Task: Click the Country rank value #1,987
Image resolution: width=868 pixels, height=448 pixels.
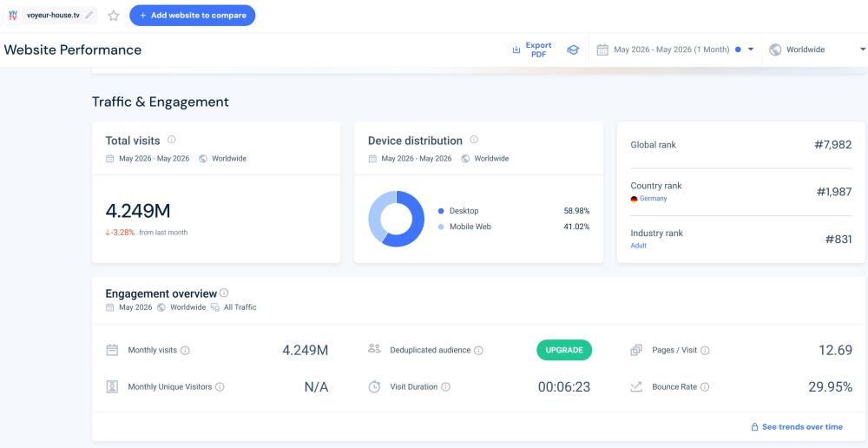Action: click(x=834, y=192)
